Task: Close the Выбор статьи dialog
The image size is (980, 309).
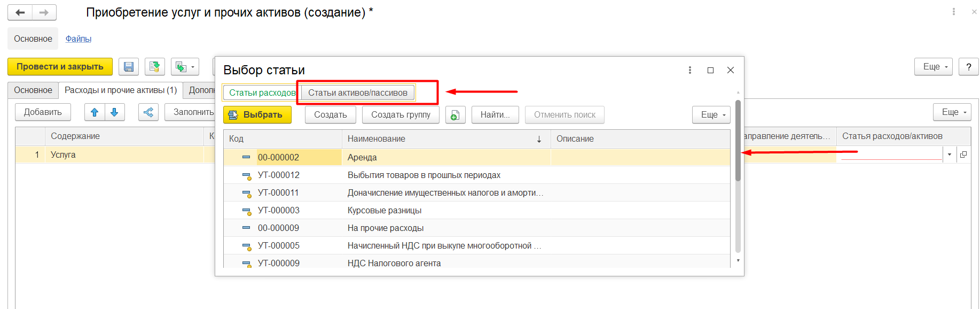Action: 731,70
